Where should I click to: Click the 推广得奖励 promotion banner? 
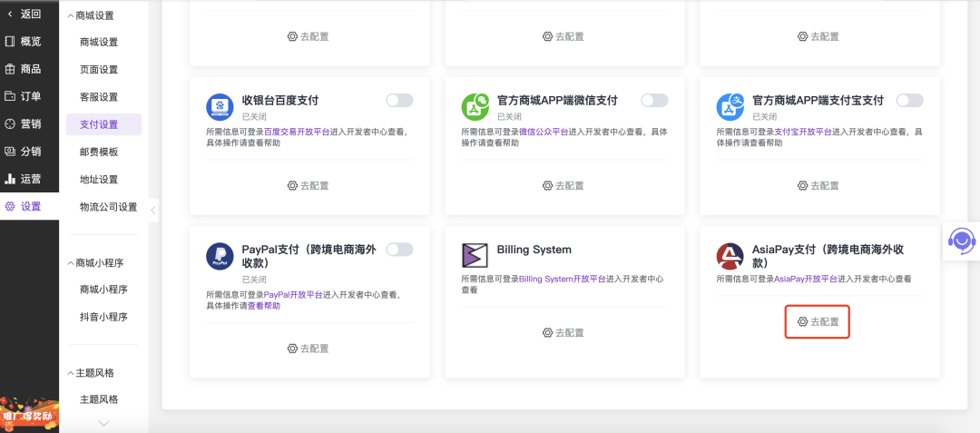[29, 417]
